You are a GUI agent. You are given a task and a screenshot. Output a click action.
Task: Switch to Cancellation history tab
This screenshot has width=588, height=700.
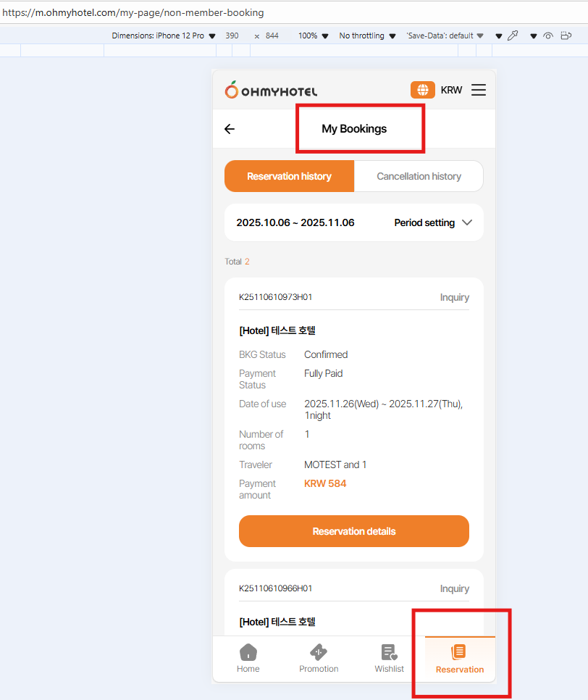tap(419, 176)
